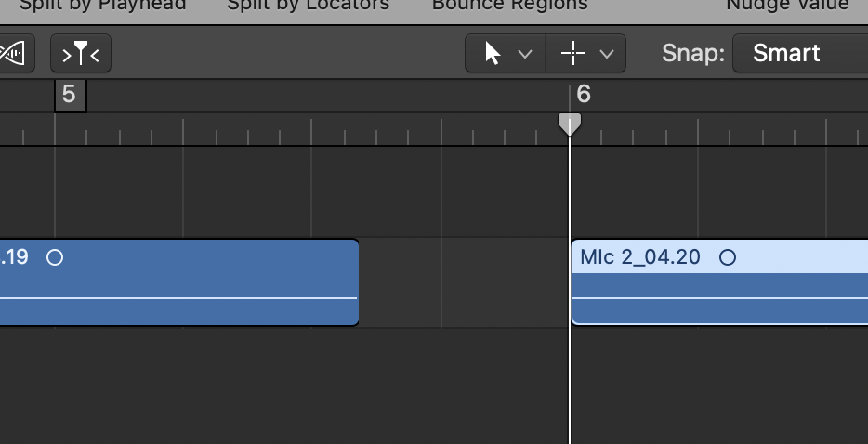Open the Pointer tool dropdown chevron
Screen dimensions: 868x444
524,54
